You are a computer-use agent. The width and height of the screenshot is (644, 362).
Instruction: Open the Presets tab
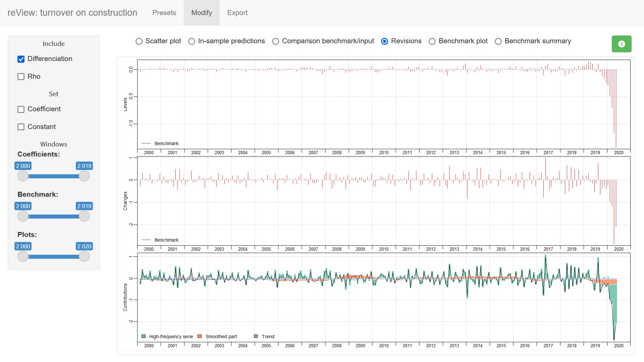pyautogui.click(x=164, y=13)
